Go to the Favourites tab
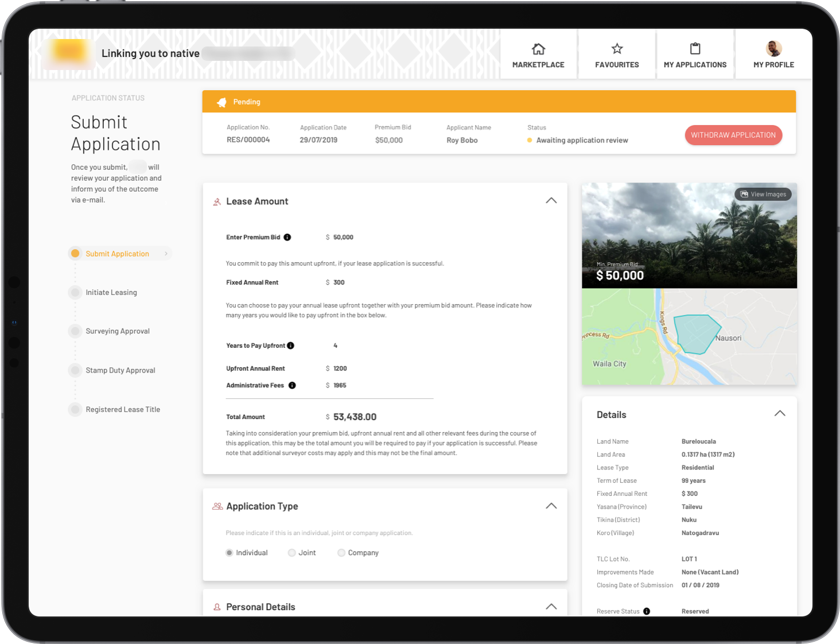This screenshot has width=840, height=644. click(617, 54)
